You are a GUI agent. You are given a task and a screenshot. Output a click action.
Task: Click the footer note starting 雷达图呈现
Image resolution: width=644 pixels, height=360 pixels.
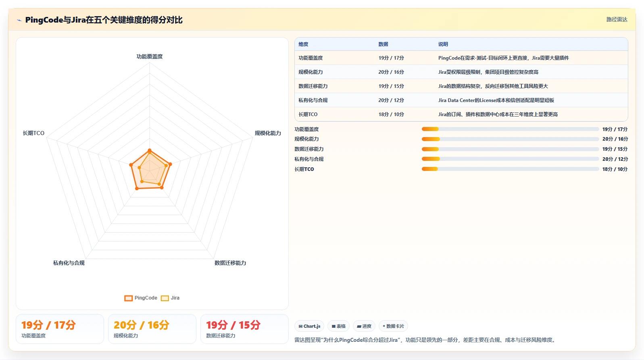click(425, 340)
